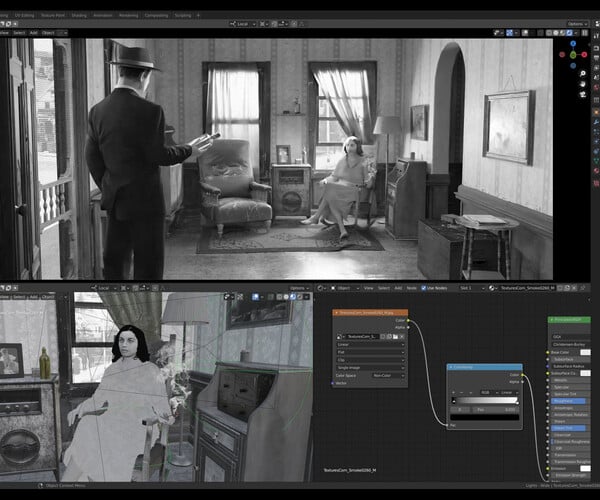Image resolution: width=600 pixels, height=500 pixels.
Task: Click the black color swatch in the ColorRamp node
Action: coord(485,417)
